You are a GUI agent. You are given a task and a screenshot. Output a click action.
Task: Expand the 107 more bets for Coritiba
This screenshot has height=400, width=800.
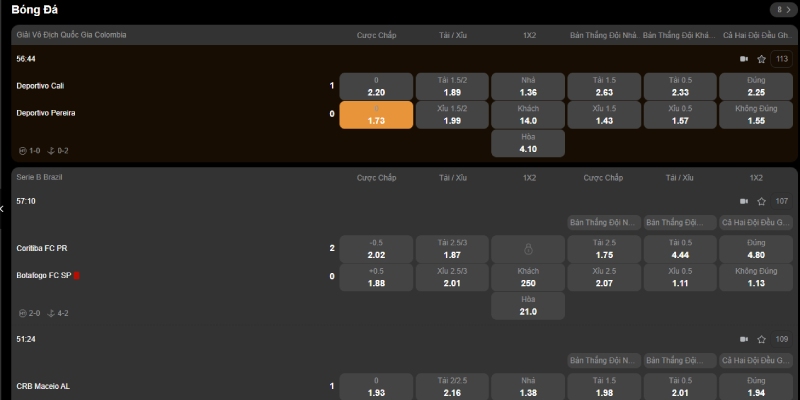[782, 201]
